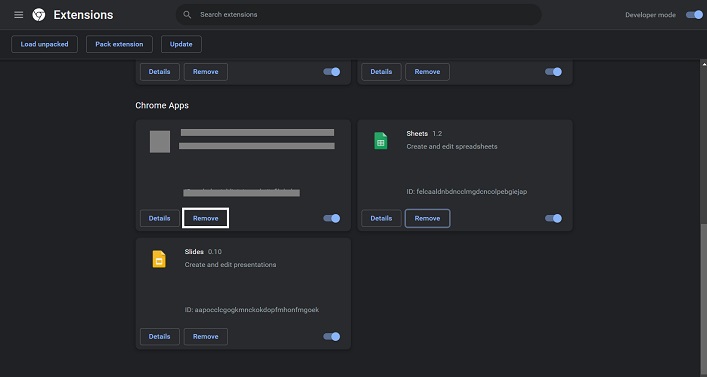This screenshot has width=707, height=377.
Task: Click the Developer mode label
Action: 650,15
